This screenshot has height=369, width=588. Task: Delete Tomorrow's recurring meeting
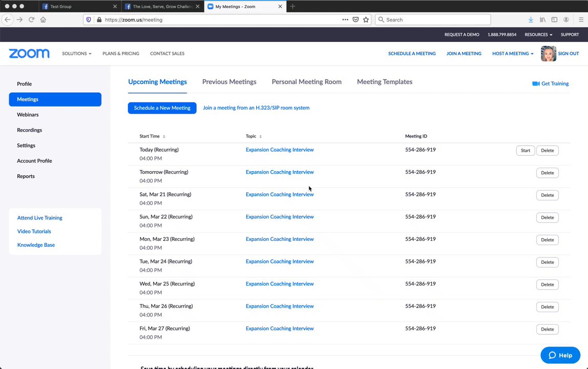(x=547, y=173)
